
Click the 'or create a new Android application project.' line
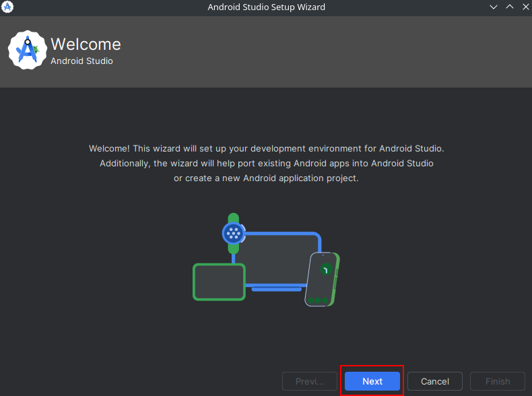(267, 178)
